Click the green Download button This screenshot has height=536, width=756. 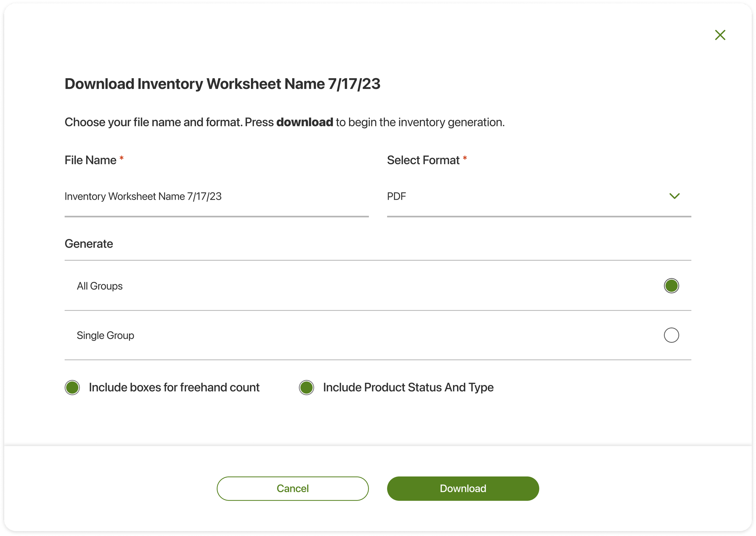tap(463, 489)
